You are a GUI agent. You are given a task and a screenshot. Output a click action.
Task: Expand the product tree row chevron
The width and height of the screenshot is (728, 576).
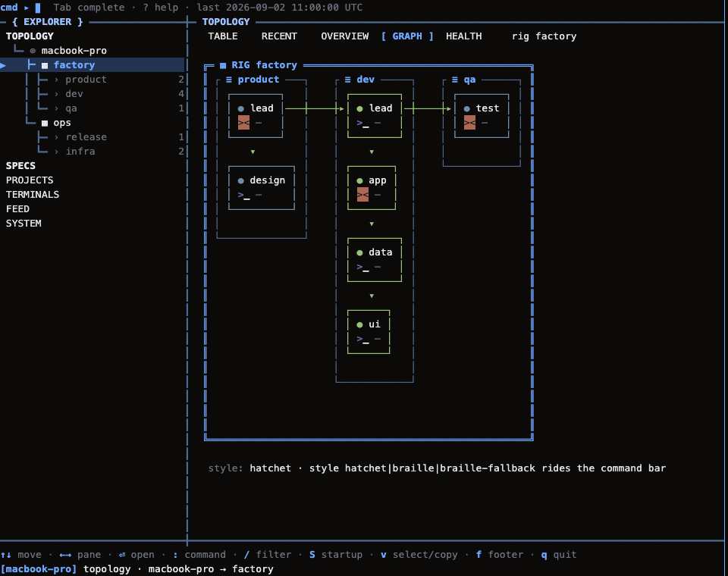pos(56,80)
